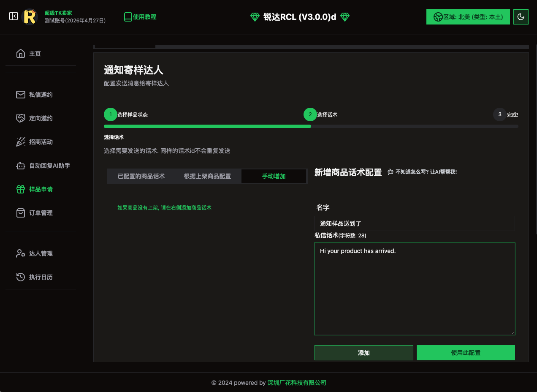Click step 1 选择样品状态 circle
The width and height of the screenshot is (537, 392).
(x=111, y=114)
